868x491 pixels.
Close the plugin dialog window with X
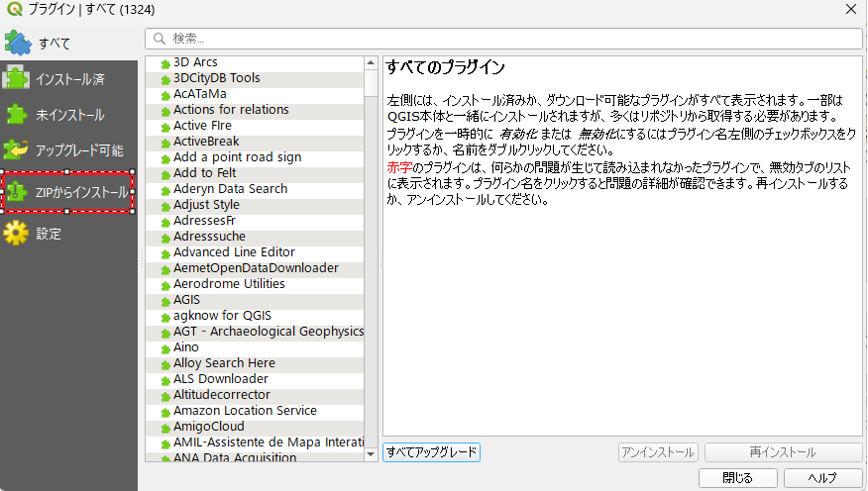pos(850,9)
